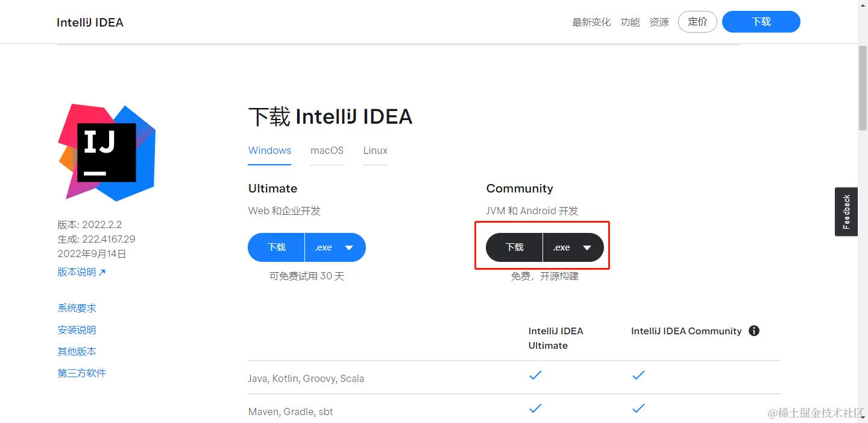Click the '2022年9月14日' date text

pyautogui.click(x=92, y=254)
